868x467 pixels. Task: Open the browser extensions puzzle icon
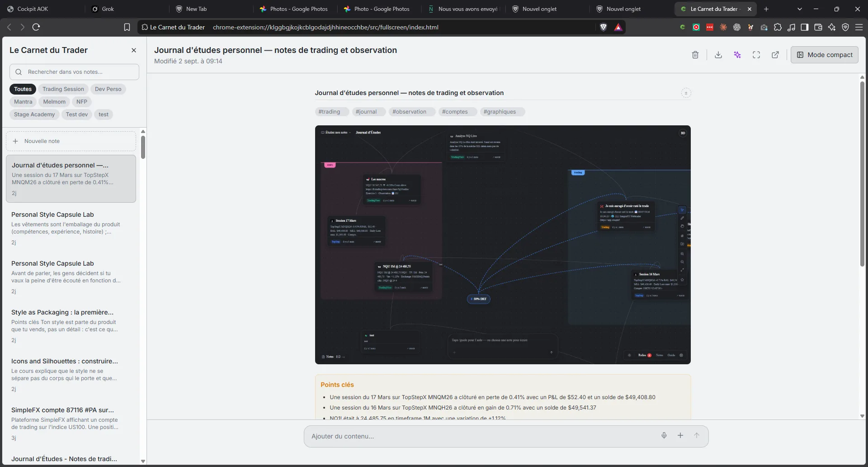(778, 27)
